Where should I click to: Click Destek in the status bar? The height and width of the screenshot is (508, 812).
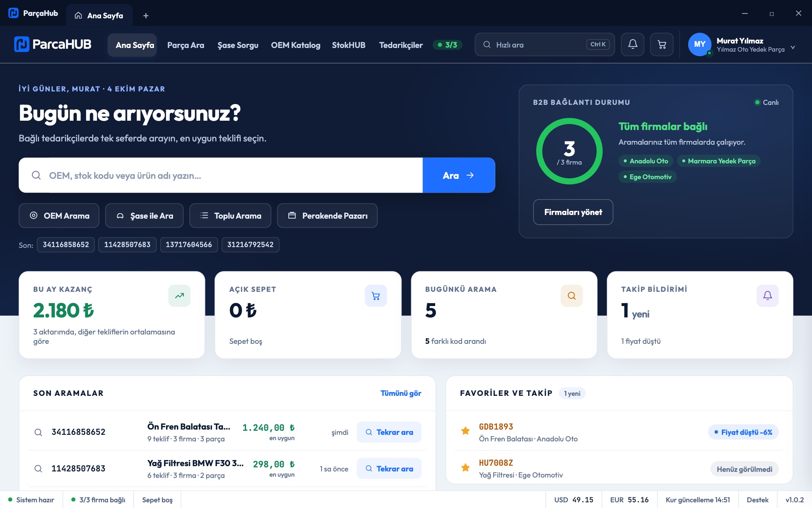(x=758, y=500)
